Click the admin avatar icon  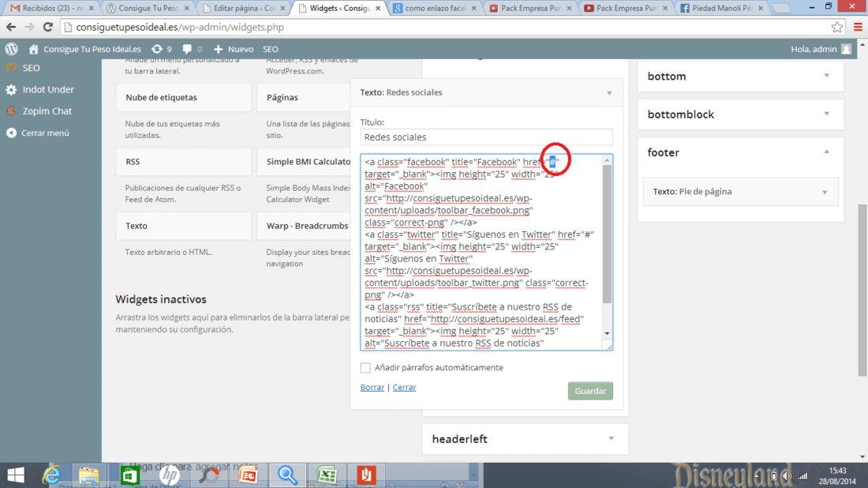847,49
